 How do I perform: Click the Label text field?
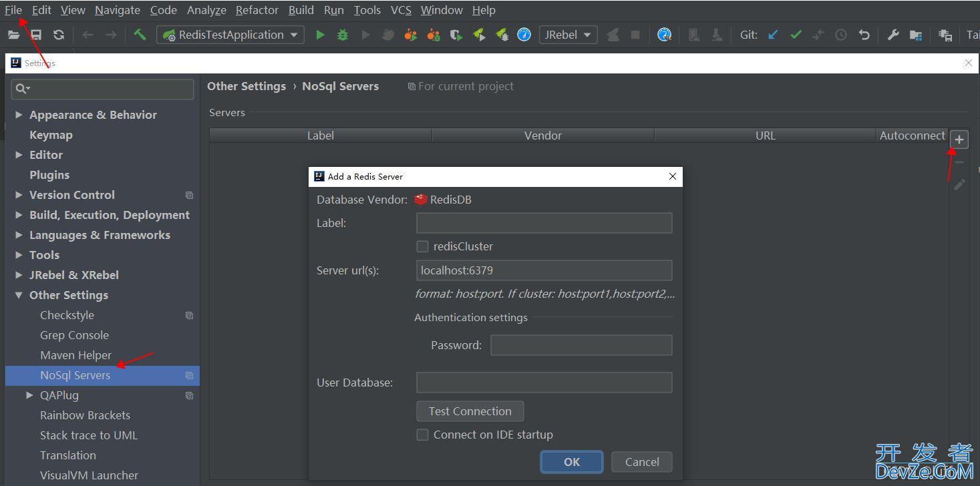[x=544, y=223]
